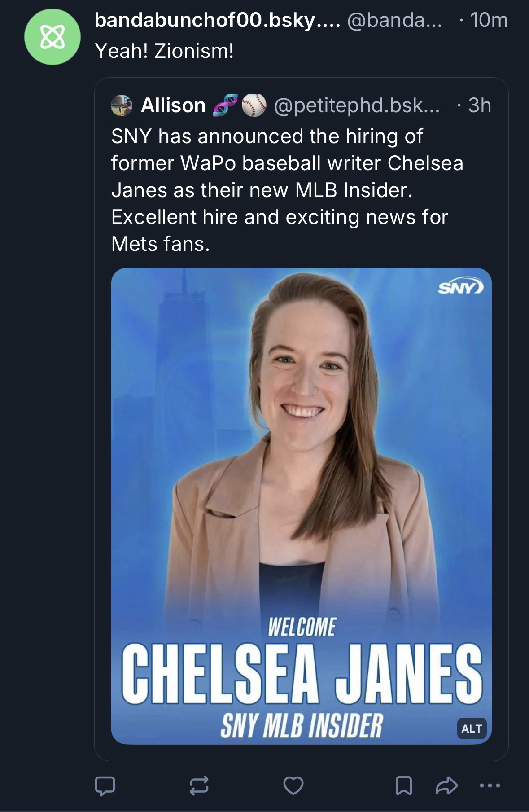Repost this post with the arrows icon
Viewport: 529px width, 812px height.
[x=199, y=786]
